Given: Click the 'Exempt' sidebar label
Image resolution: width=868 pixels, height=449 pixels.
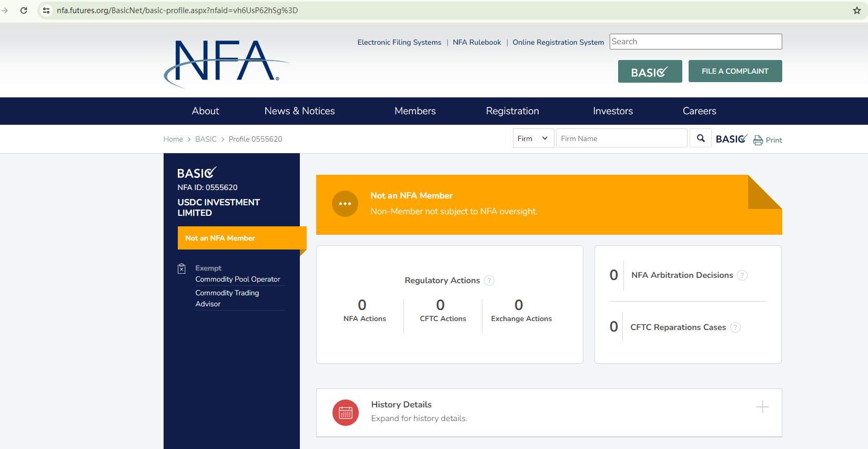Looking at the screenshot, I should tap(208, 268).
